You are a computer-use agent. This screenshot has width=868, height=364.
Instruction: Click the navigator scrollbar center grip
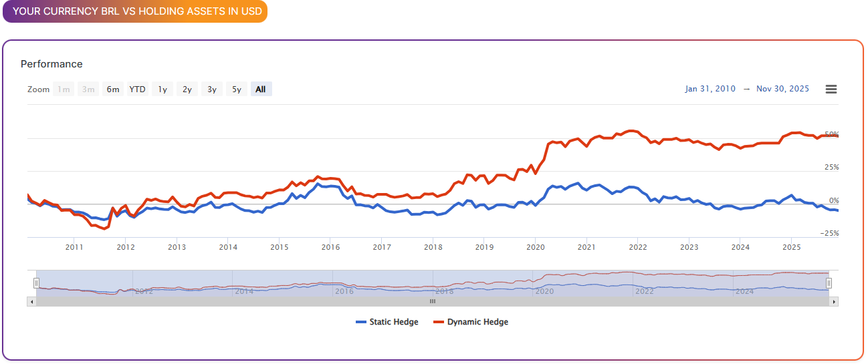[432, 302]
